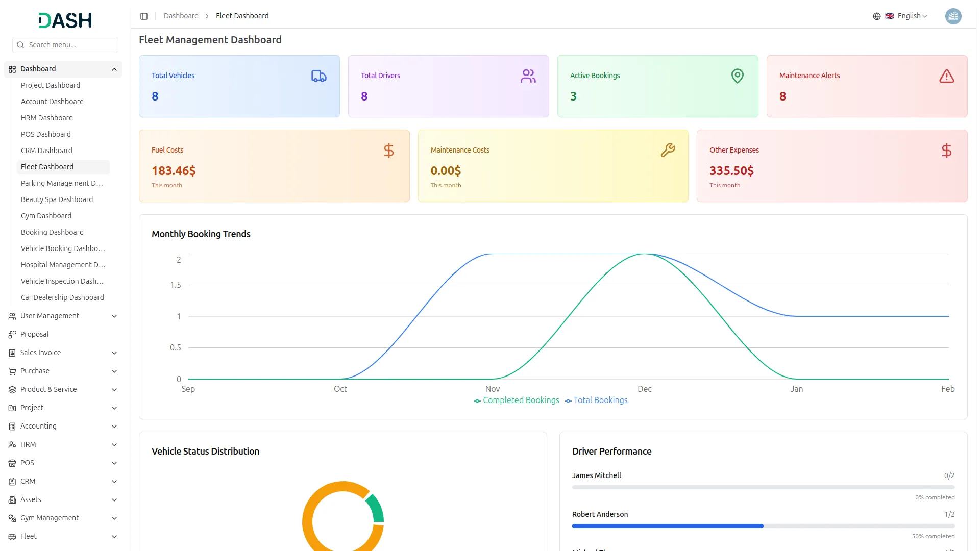
Task: Select Car Dealership Dashboard in sidebar
Action: 62,297
